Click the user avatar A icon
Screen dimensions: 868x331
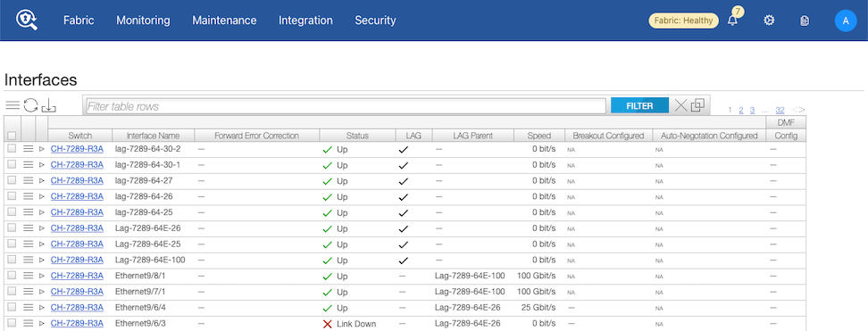tap(846, 21)
